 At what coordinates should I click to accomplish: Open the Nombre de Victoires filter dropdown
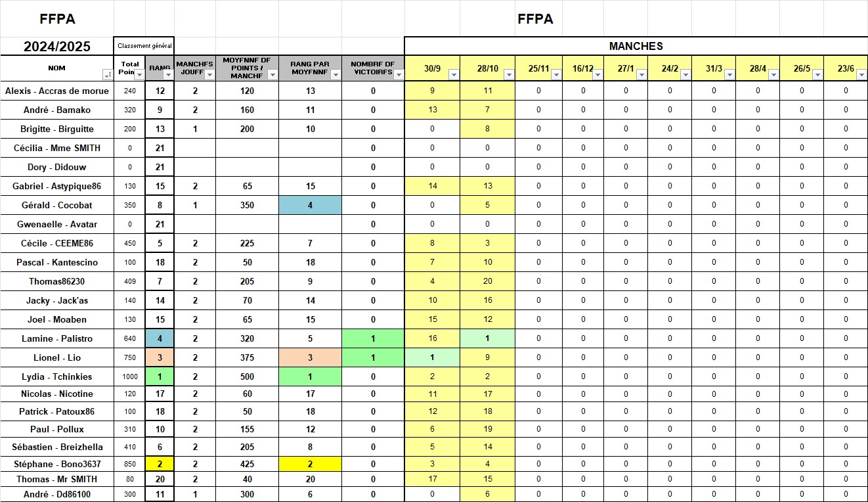398,75
